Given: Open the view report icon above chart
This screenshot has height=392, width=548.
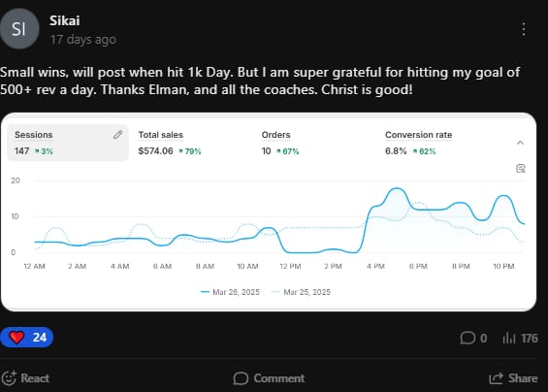Looking at the screenshot, I should click(x=521, y=169).
